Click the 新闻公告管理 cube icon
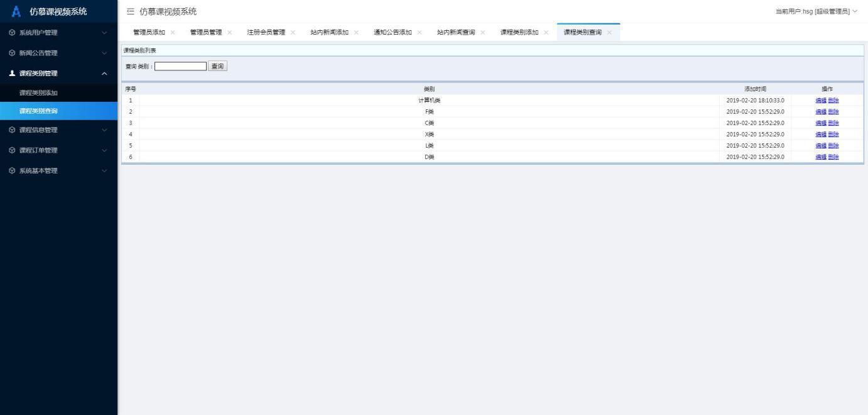 [x=12, y=53]
